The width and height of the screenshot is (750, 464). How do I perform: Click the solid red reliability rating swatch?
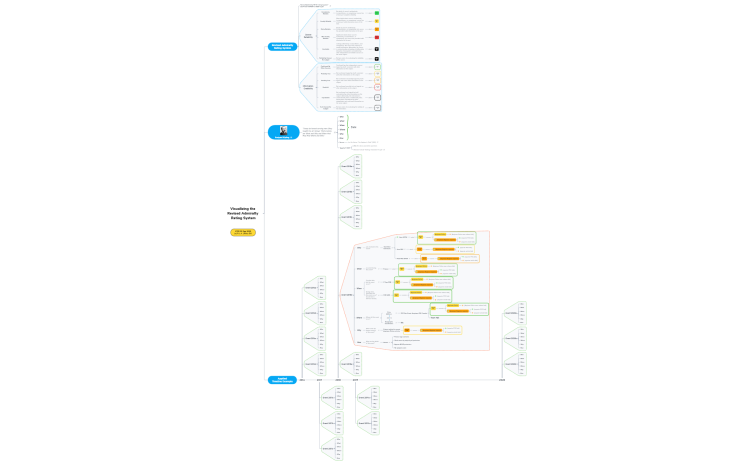(x=376, y=37)
